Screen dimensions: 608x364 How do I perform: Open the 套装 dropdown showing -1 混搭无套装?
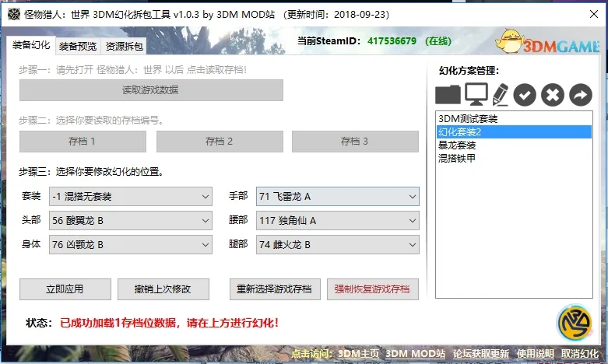point(130,196)
